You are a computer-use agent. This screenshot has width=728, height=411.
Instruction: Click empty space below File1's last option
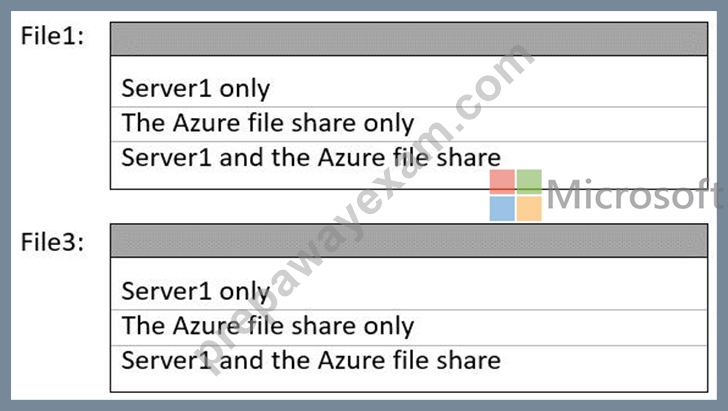(x=409, y=181)
